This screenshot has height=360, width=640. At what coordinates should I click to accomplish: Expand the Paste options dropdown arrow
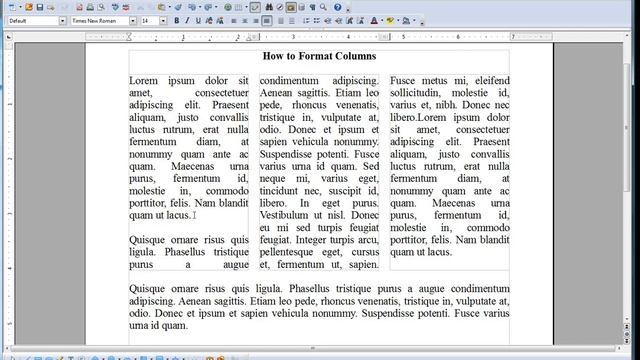[x=170, y=7]
